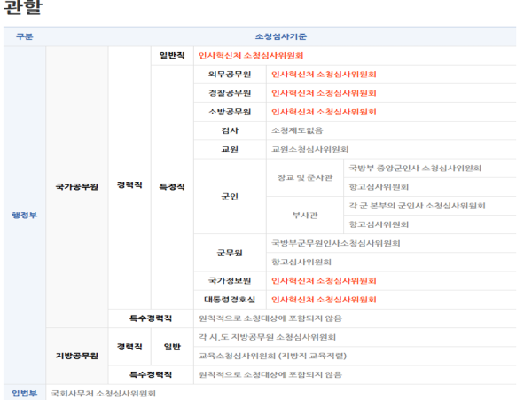Viewport: 532px width, 400px height.
Task: Select the 교원소청심사위원회 text
Action: tap(310, 149)
